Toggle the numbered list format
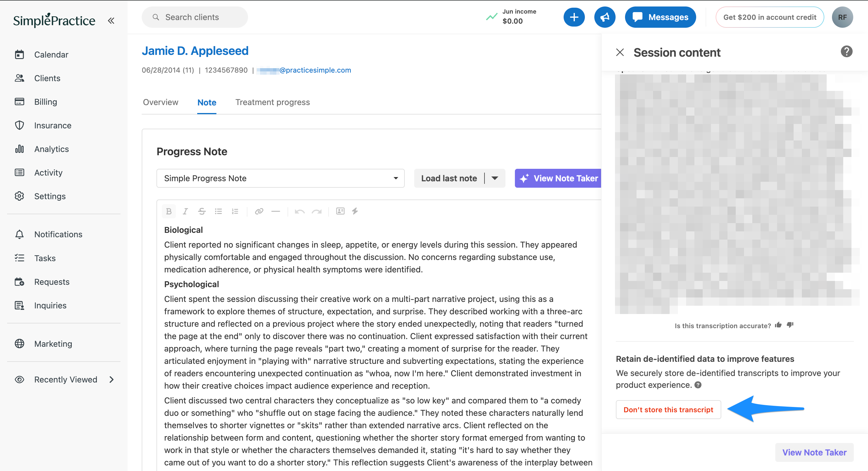 (x=235, y=211)
